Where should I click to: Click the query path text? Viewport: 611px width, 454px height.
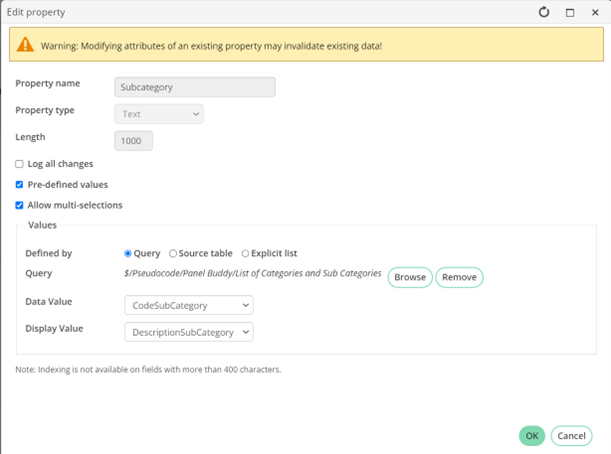pos(253,273)
